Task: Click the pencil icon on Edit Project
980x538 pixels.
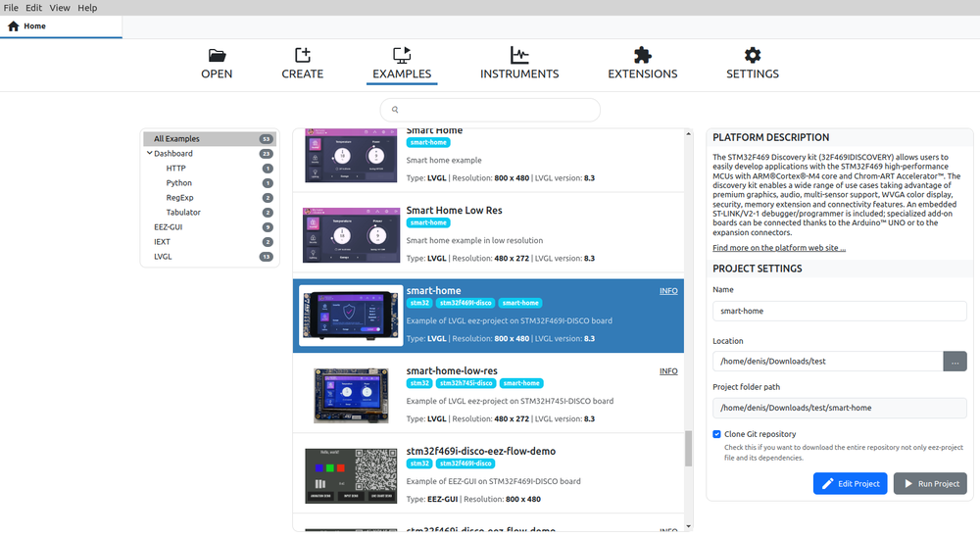Action: (827, 484)
